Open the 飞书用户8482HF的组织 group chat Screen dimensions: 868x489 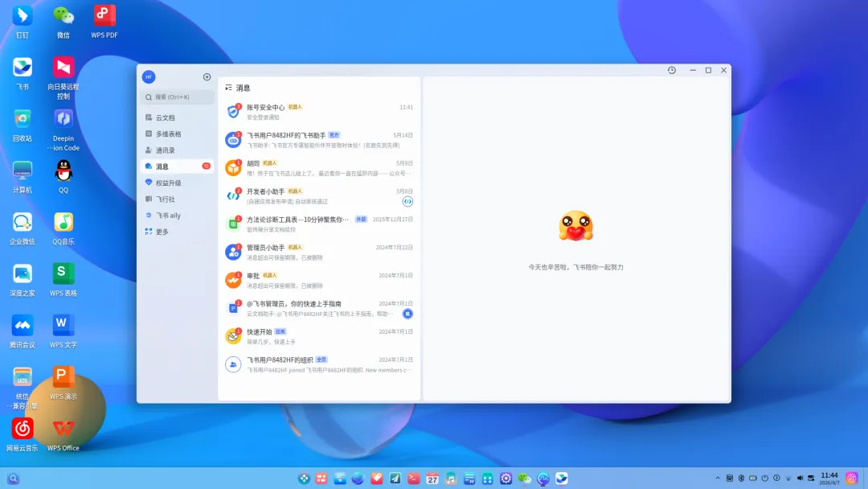tap(319, 364)
